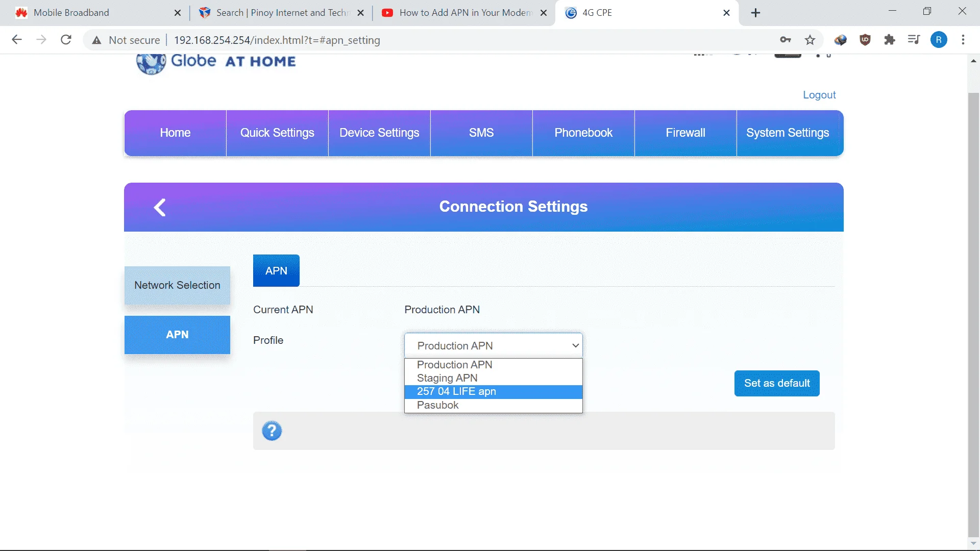Image resolution: width=980 pixels, height=551 pixels.
Task: Open the Home menu
Action: (x=175, y=133)
